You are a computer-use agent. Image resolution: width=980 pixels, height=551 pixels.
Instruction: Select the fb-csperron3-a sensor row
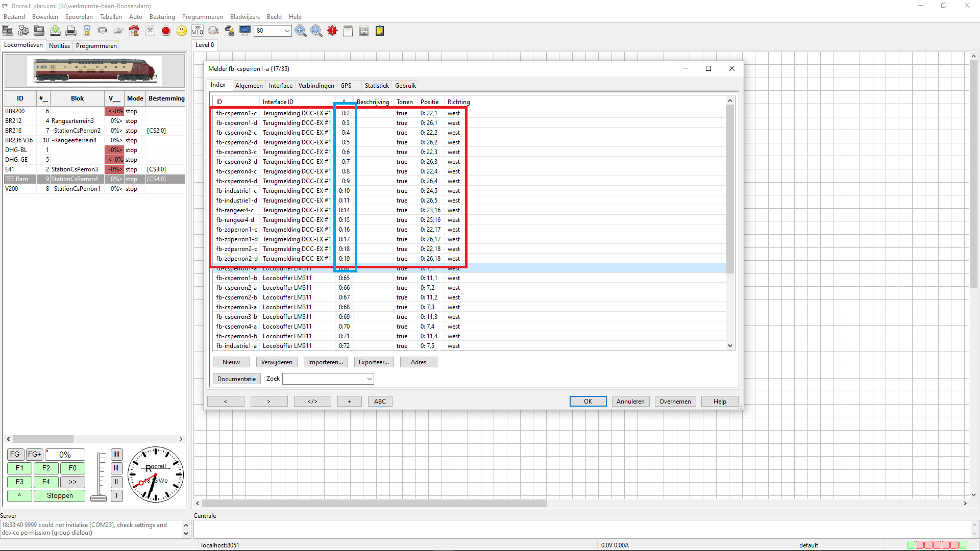[236, 307]
